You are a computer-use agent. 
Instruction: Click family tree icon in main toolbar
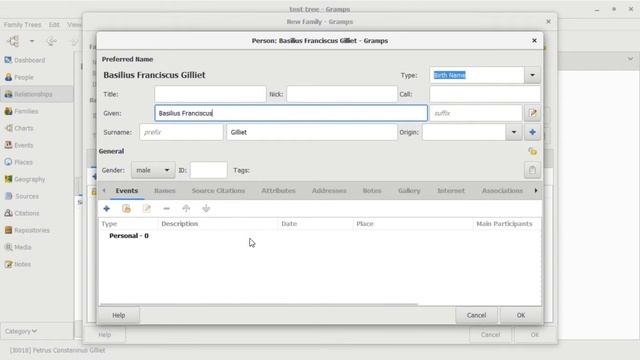coord(13,41)
